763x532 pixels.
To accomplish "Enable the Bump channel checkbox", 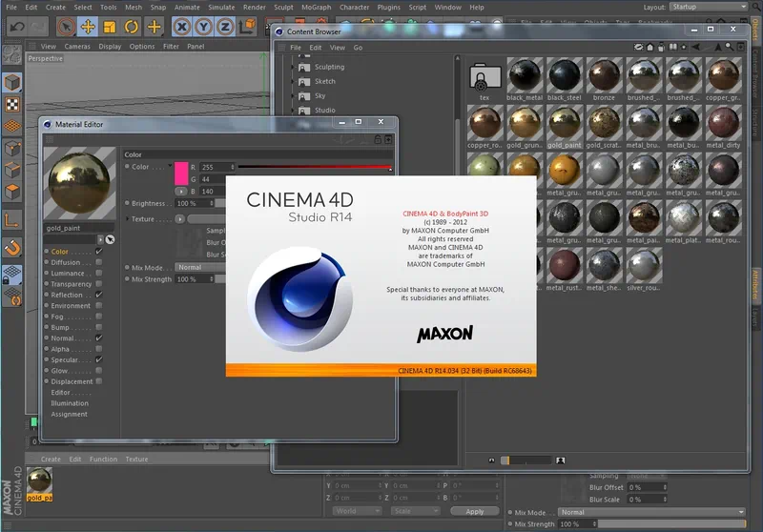I will (99, 327).
